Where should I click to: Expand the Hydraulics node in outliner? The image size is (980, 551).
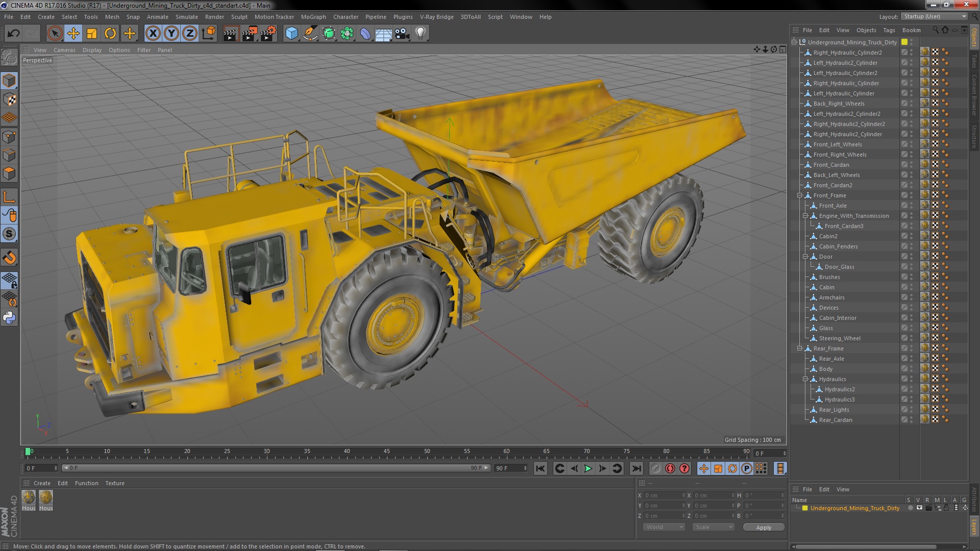point(805,379)
